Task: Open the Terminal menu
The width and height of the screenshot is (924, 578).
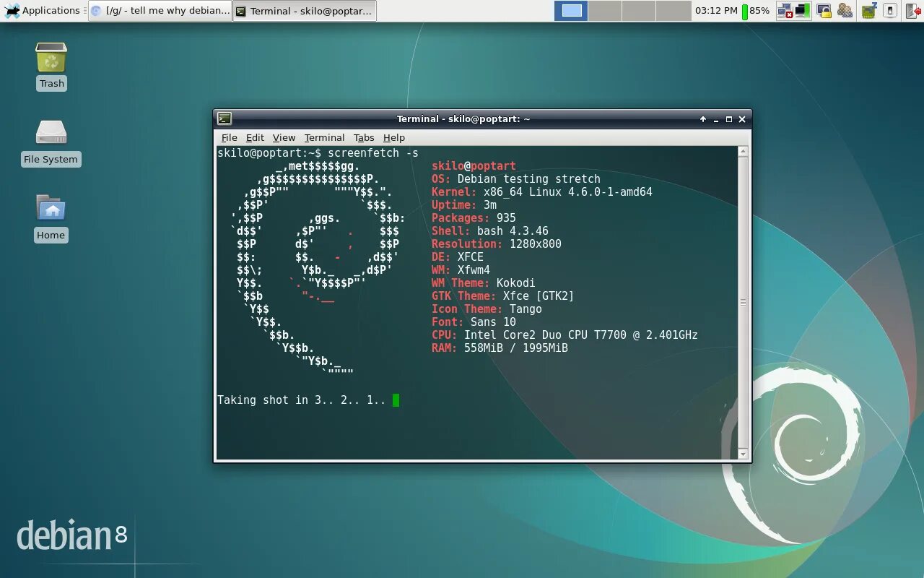Action: click(324, 137)
